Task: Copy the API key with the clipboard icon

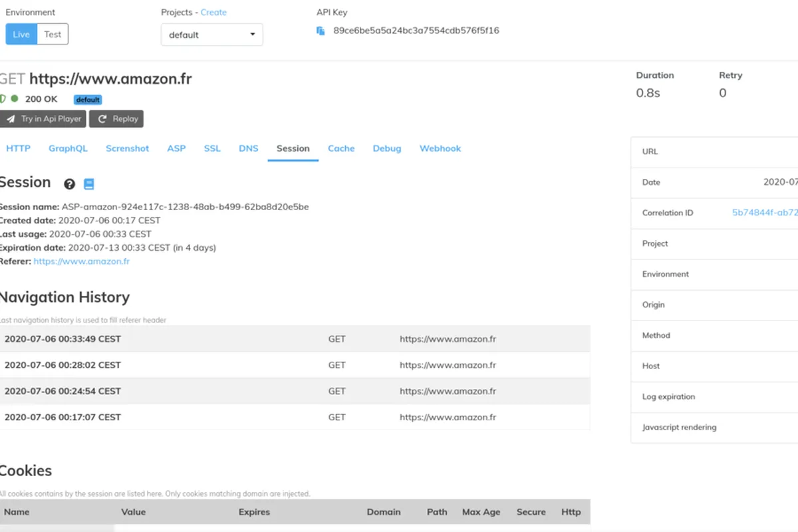Action: point(321,31)
